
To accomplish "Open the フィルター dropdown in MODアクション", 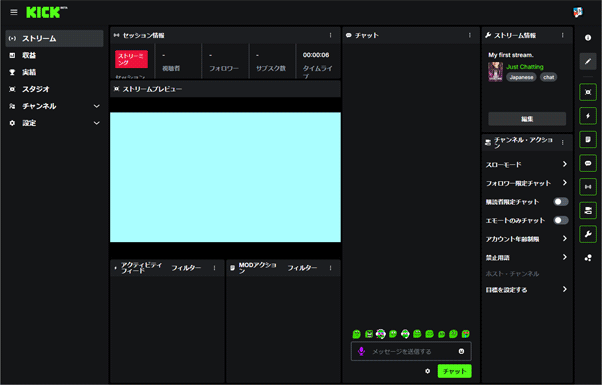I will click(x=302, y=268).
